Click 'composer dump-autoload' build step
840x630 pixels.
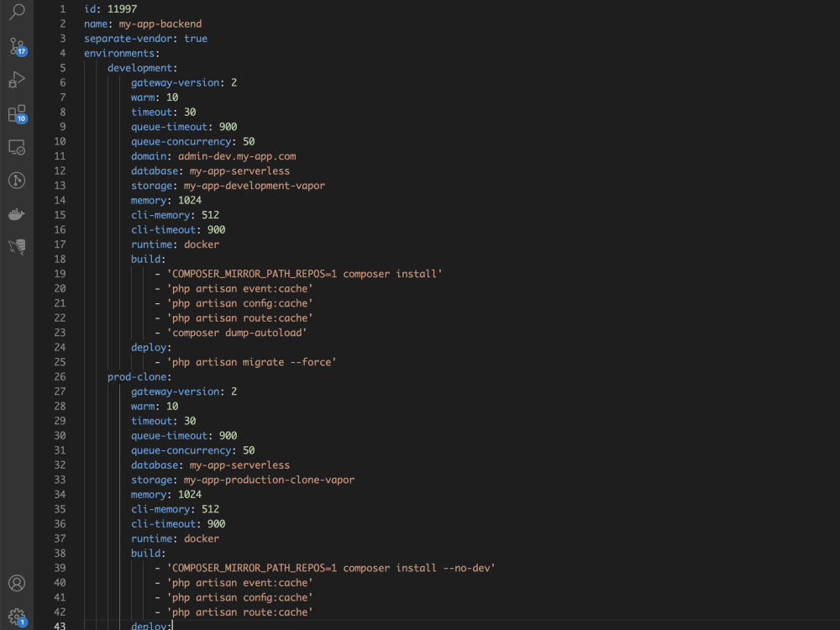[237, 333]
